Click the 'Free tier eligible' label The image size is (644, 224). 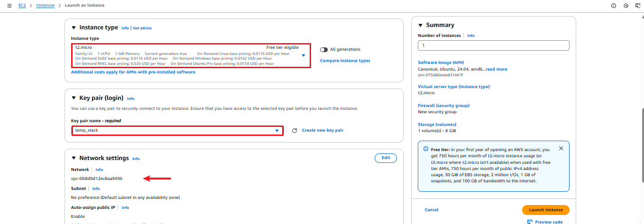click(283, 47)
